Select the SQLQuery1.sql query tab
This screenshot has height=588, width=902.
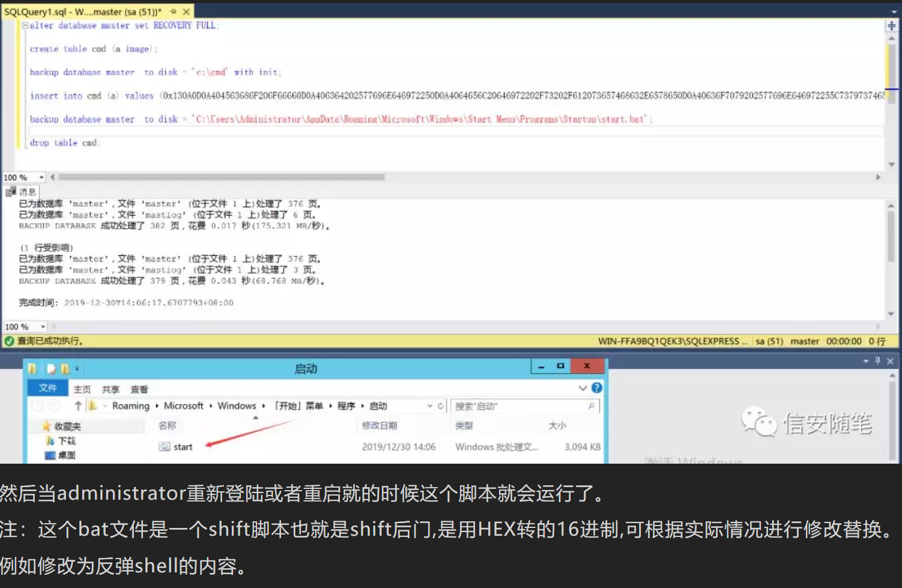[83, 11]
